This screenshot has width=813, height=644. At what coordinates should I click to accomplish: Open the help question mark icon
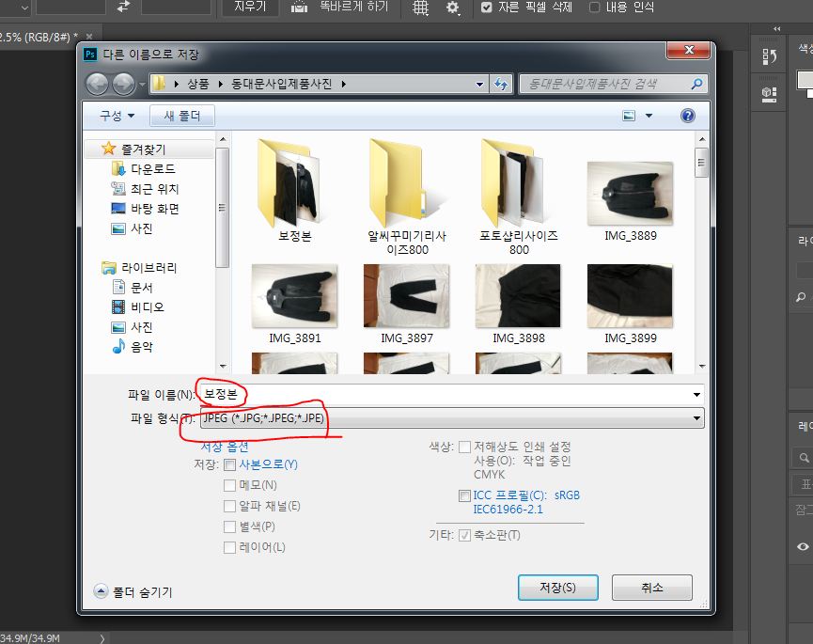[687, 116]
